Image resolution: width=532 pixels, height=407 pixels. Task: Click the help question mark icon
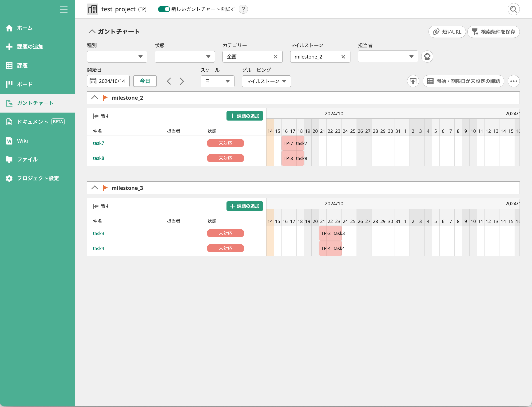[243, 9]
